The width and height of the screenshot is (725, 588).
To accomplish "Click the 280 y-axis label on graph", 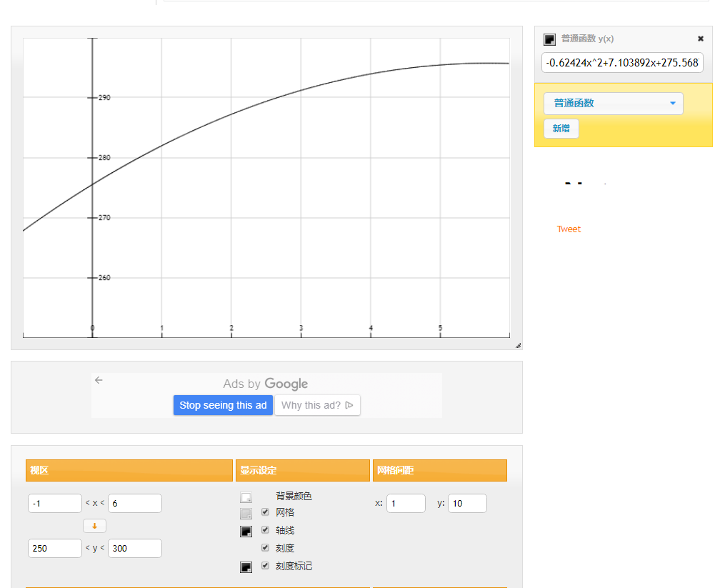I will [x=104, y=158].
